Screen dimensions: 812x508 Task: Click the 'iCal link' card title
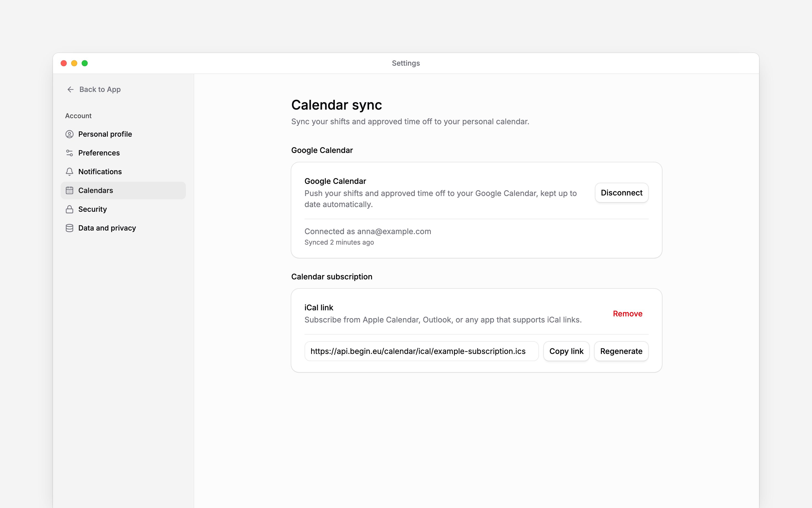319,307
